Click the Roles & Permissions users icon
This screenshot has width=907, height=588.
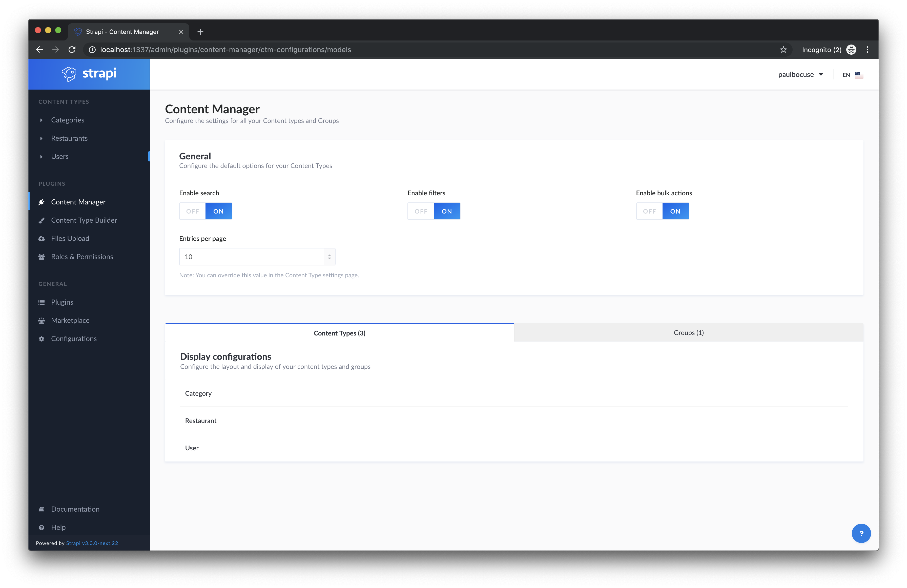[42, 257]
